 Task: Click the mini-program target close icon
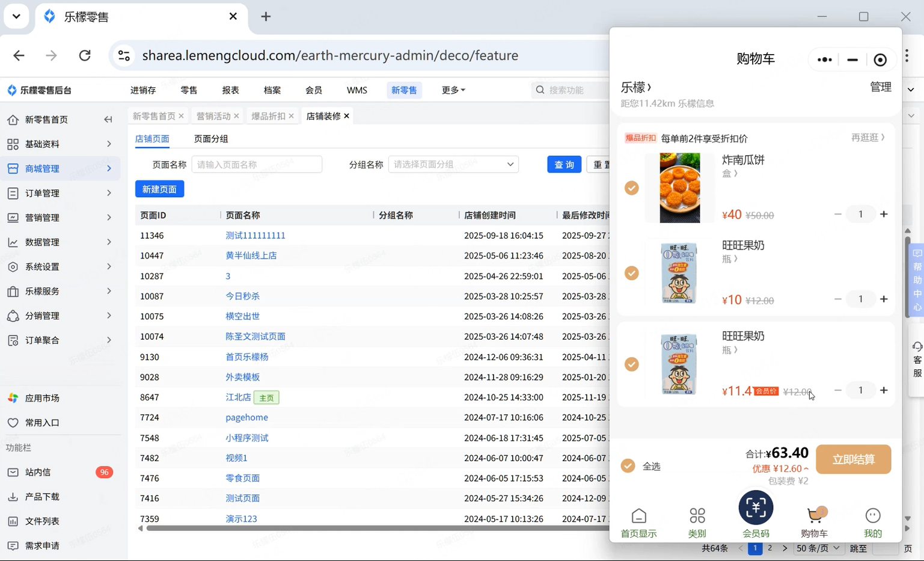pyautogui.click(x=880, y=60)
